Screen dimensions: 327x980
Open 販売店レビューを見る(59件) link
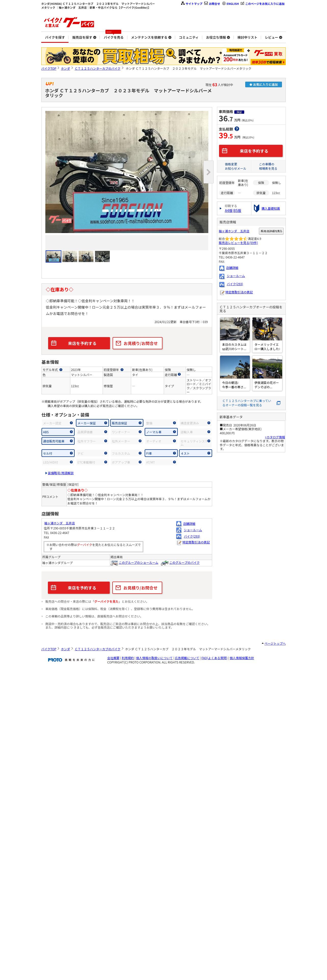coord(238,243)
